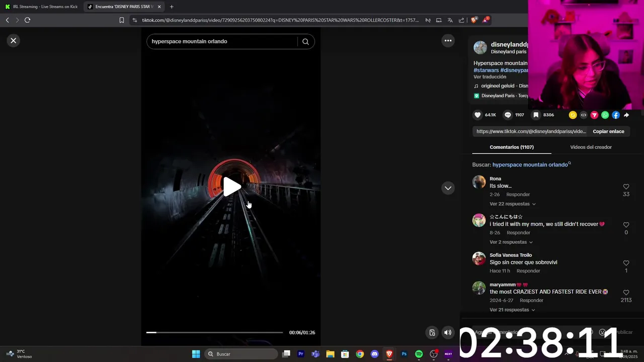This screenshot has height=362, width=644.
Task: Launch Premiere Pro from the taskbar
Action: coord(301,354)
